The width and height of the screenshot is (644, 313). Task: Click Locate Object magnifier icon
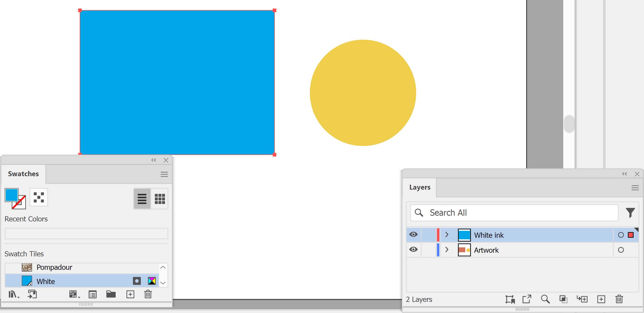click(545, 299)
